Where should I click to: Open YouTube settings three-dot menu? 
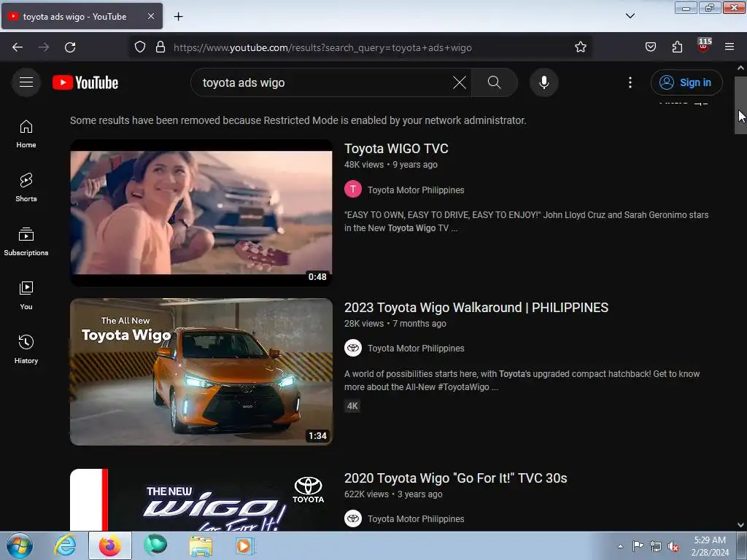630,82
